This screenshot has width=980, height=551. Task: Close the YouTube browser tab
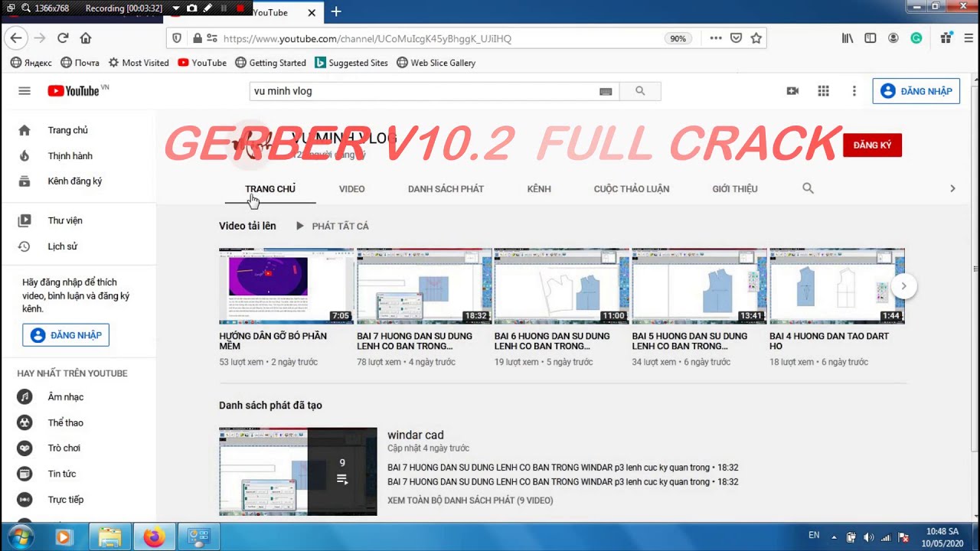[x=312, y=12]
